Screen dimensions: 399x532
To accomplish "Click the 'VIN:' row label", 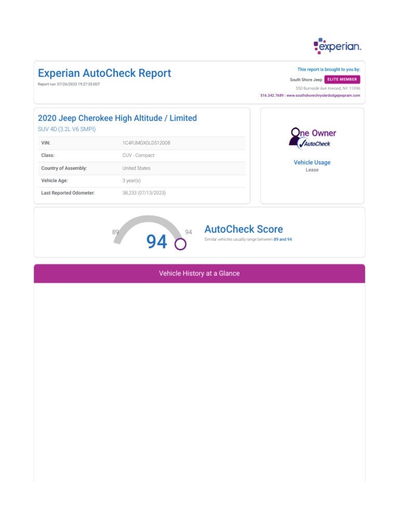I will [46, 143].
